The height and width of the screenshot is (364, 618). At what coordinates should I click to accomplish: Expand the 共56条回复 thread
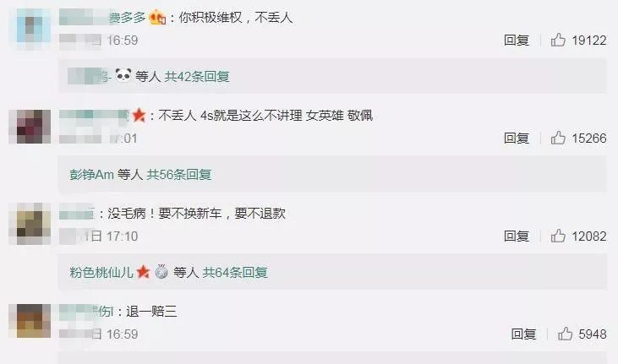(x=179, y=174)
